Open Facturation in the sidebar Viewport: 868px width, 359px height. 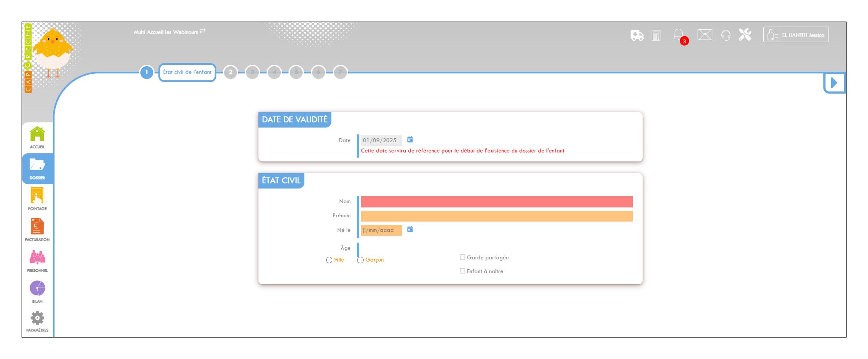point(37,230)
